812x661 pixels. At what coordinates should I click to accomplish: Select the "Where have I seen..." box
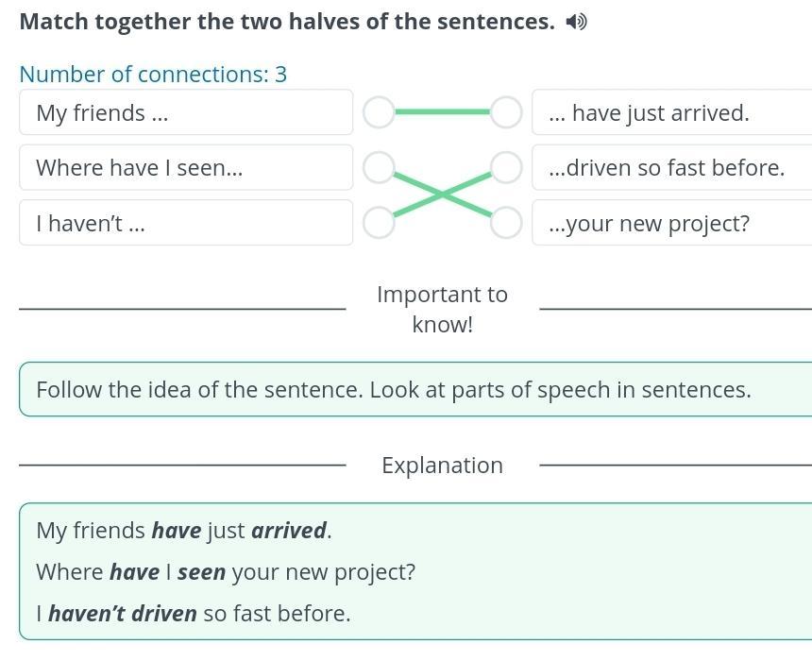186,168
